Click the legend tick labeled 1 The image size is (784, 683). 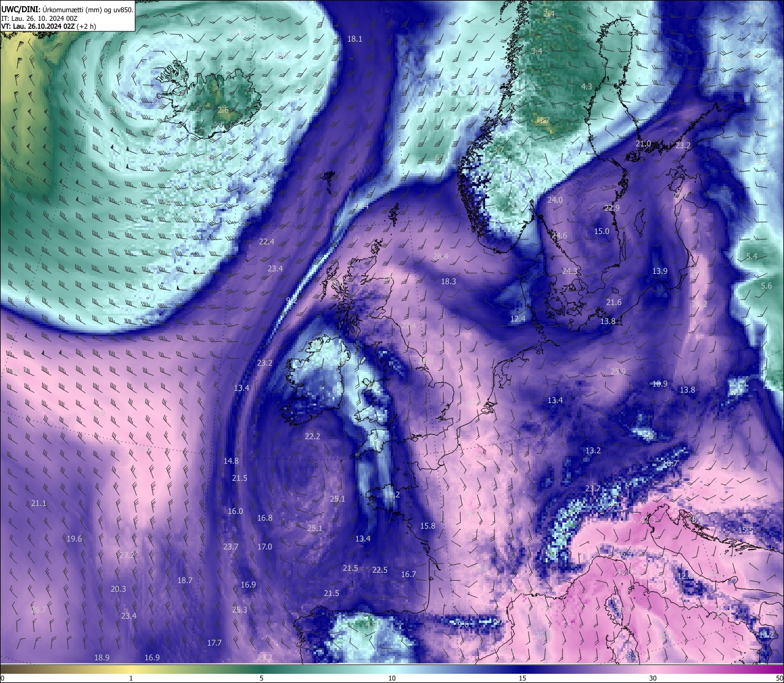pos(131,678)
